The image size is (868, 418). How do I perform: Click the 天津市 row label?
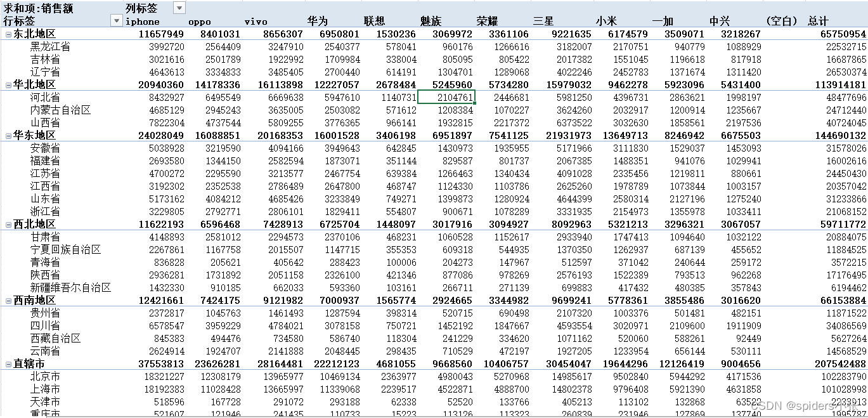45,402
